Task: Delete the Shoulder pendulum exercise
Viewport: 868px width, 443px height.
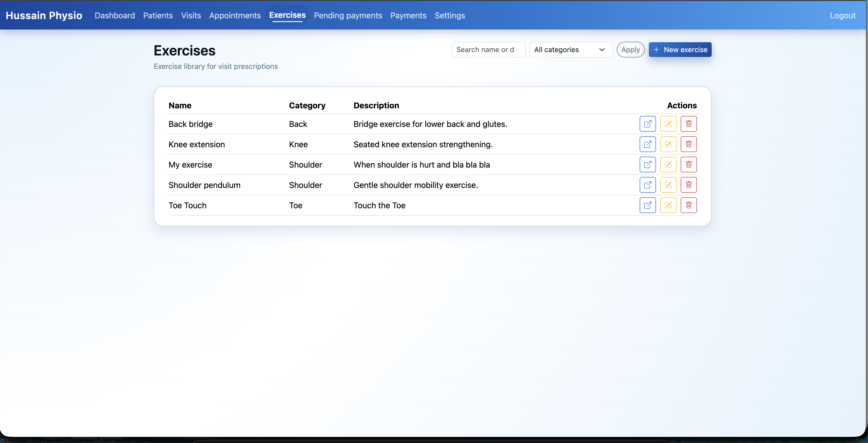Action: 688,185
